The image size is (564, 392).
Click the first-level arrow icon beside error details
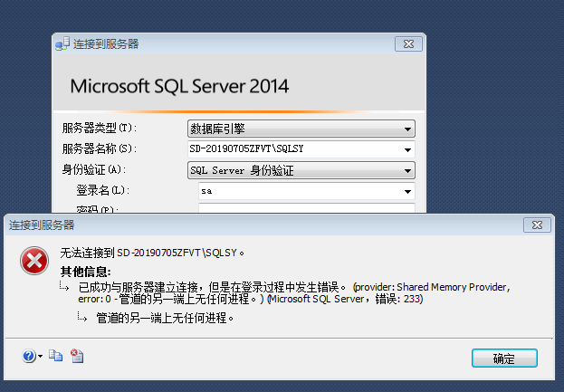pos(64,287)
